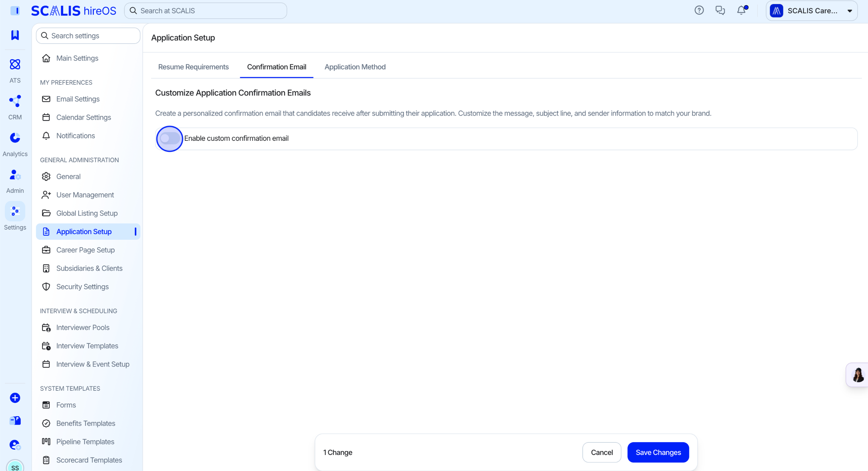The image size is (868, 471).
Task: Click Save Changes button
Action: (x=658, y=452)
